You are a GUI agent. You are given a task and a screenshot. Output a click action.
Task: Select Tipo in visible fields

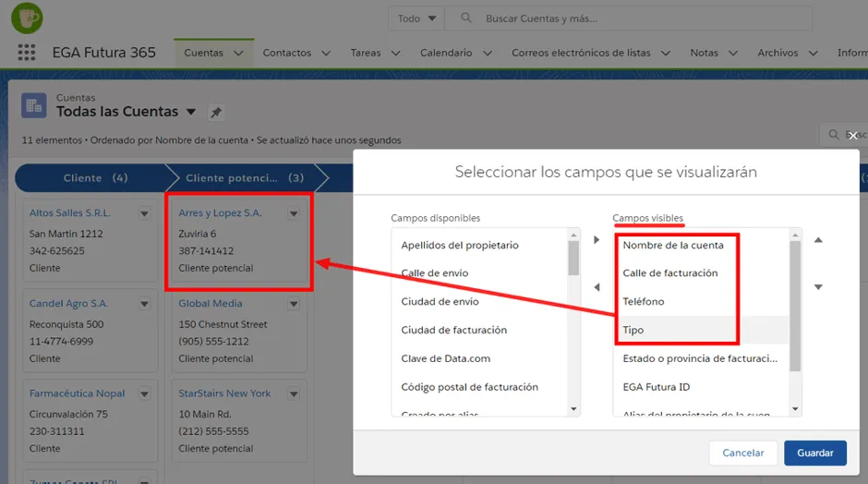(701, 330)
